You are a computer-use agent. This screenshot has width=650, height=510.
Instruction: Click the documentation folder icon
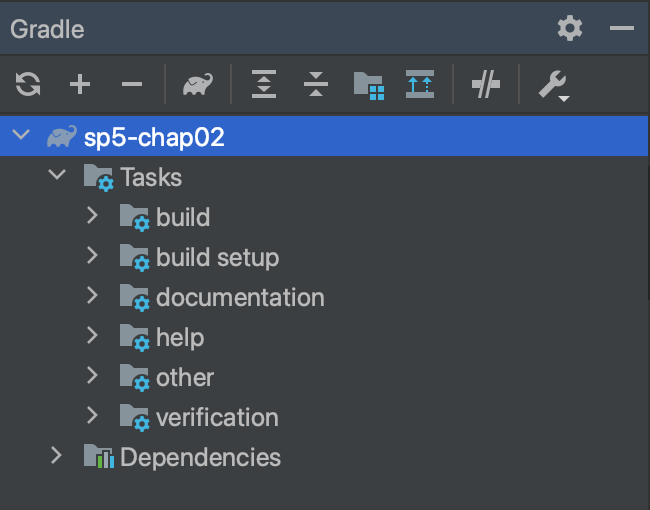click(x=134, y=298)
